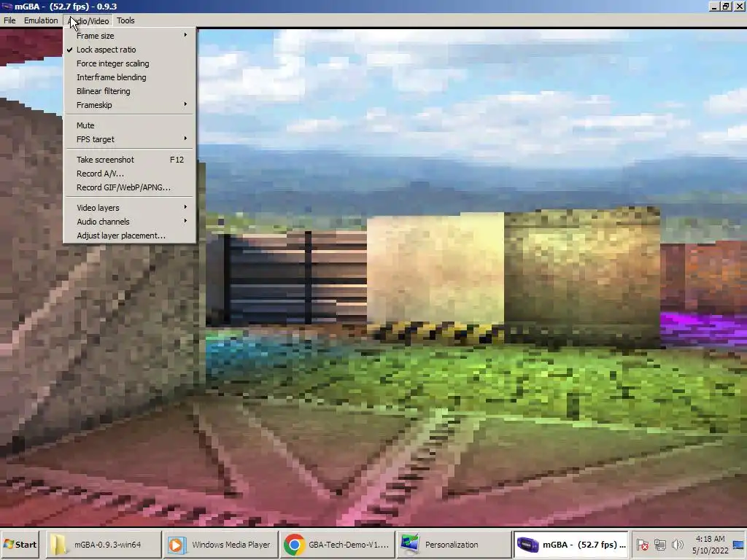Select Record GIF/WebP/APNG... option
The height and width of the screenshot is (560, 747).
130,187
